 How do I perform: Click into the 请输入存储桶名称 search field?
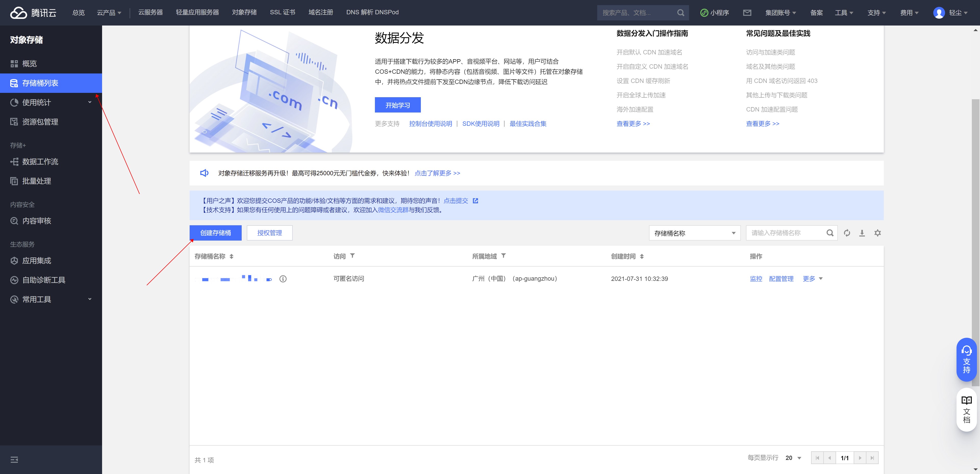click(786, 233)
